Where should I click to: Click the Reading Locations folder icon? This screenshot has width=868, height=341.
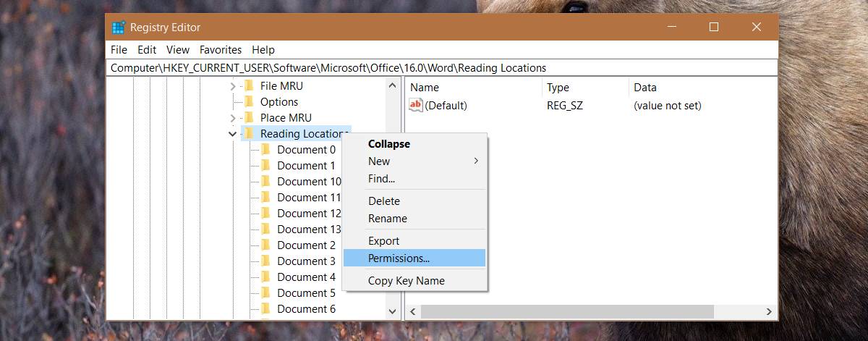click(x=249, y=134)
